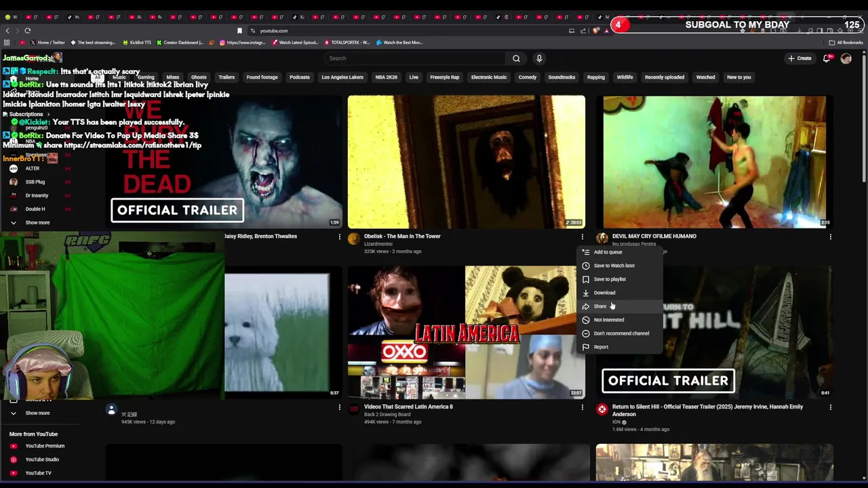Screen dimensions: 868x488
Task: Choose Add to queue in the context menu
Action: point(619,252)
